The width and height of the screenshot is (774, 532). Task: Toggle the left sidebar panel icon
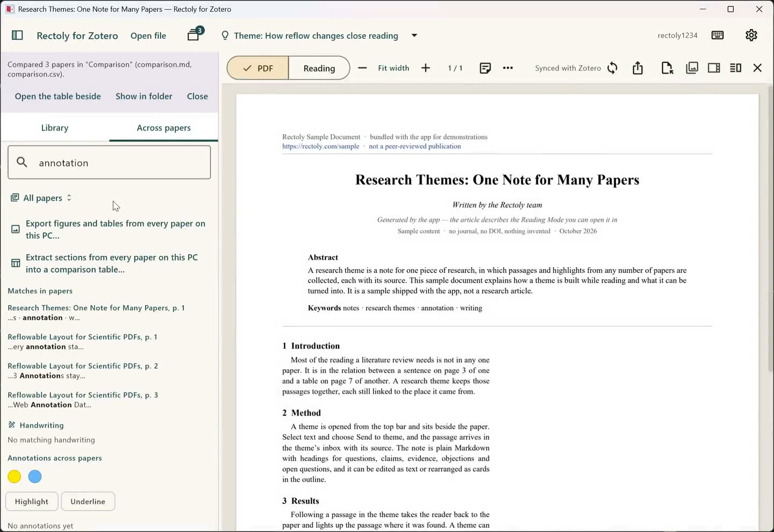[x=17, y=35]
